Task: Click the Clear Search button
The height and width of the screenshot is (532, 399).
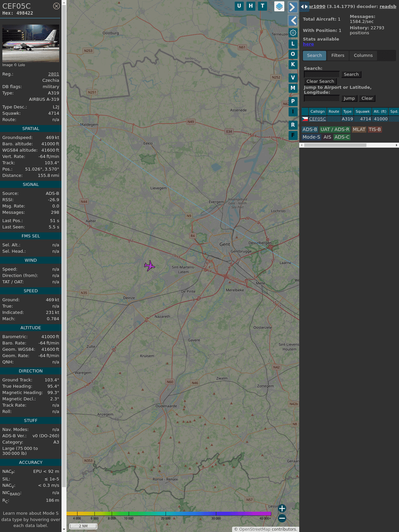Action: [320, 81]
